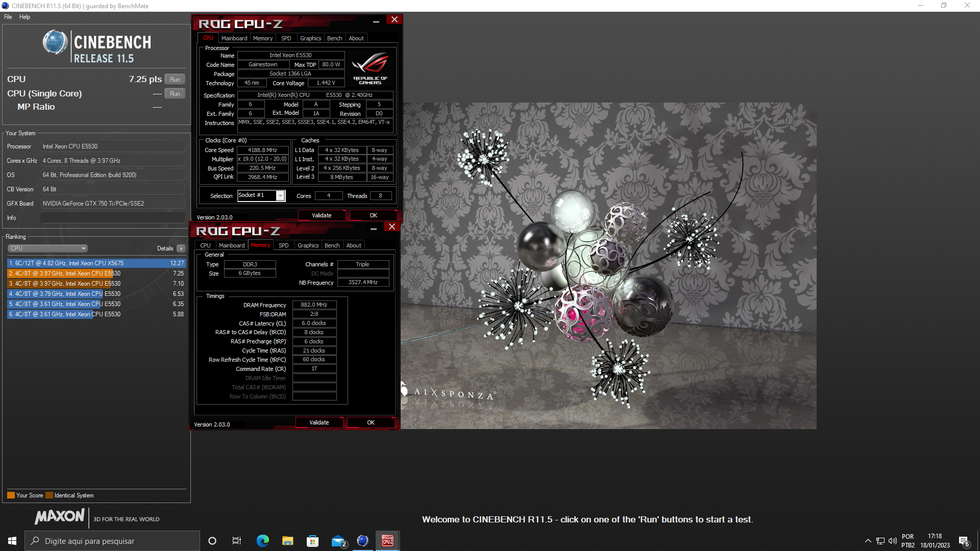Switch to Bench tab in upper CPU-Z
980x551 pixels.
[x=335, y=38]
